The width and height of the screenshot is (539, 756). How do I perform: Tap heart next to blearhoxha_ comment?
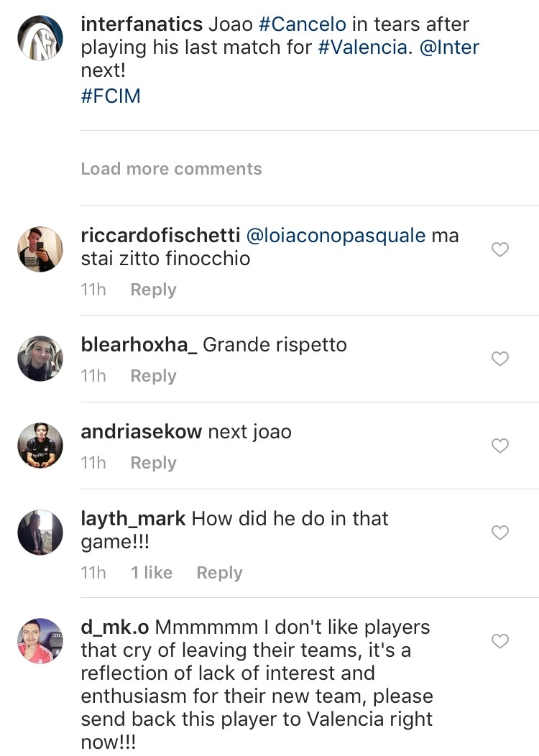(x=499, y=359)
